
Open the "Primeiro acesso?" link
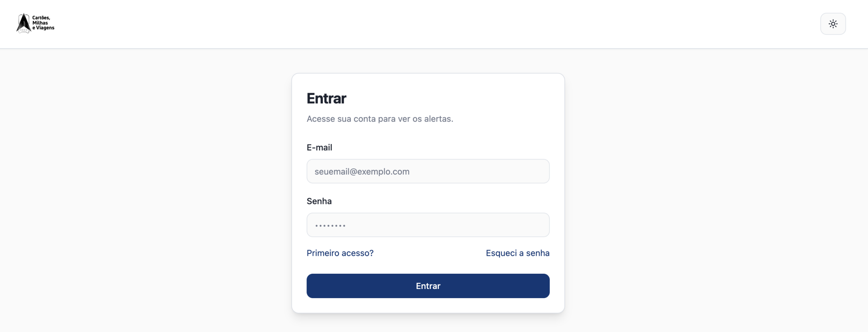point(340,253)
